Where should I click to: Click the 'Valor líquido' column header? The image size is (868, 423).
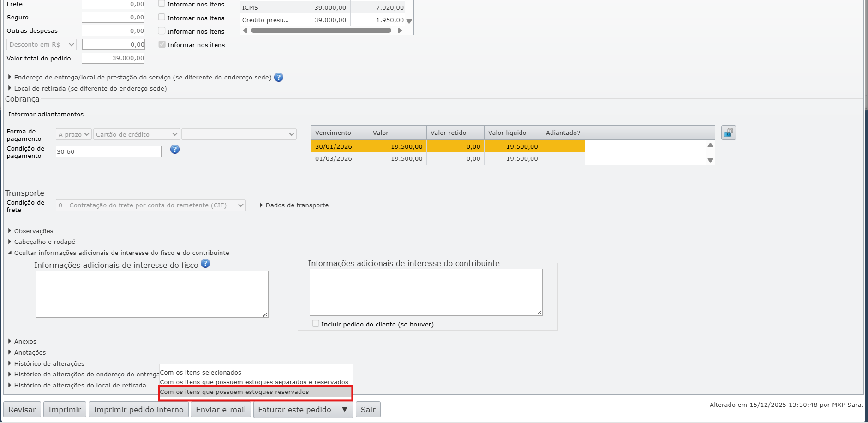(513, 133)
